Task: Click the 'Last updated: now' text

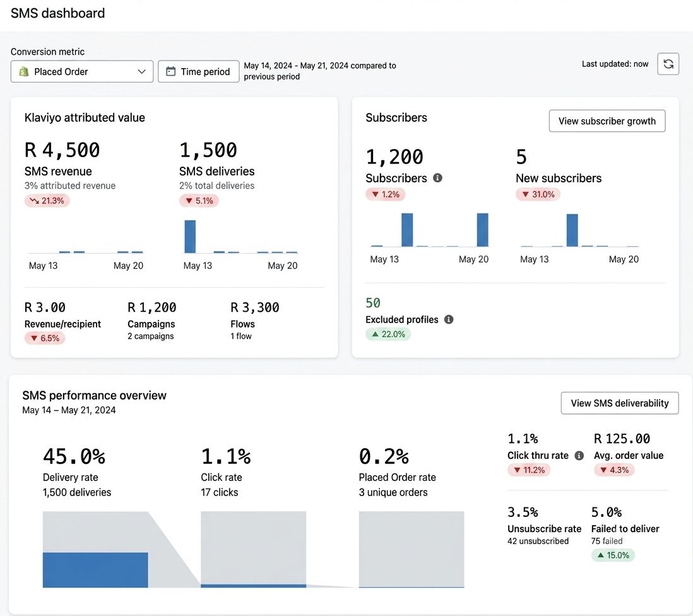Action: coord(615,64)
